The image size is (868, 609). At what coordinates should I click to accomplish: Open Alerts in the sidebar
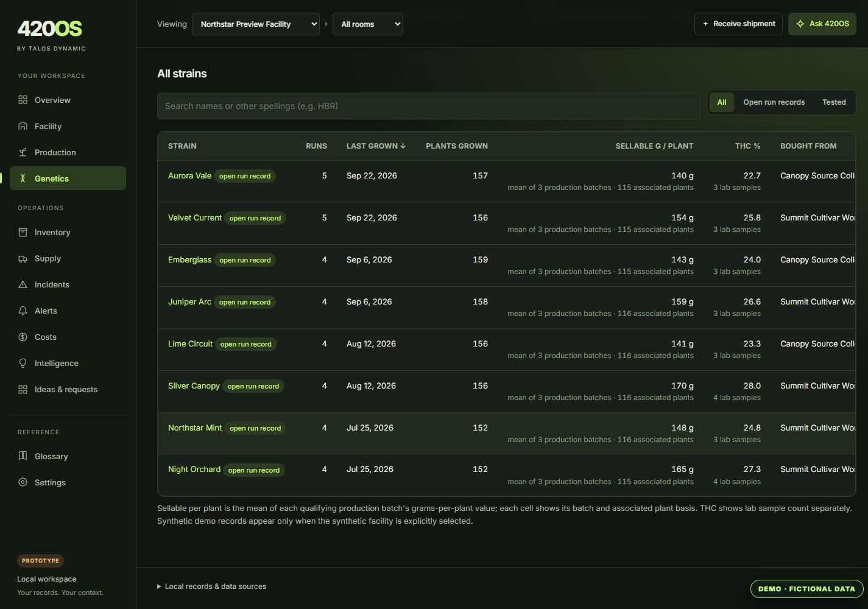pos(68,311)
